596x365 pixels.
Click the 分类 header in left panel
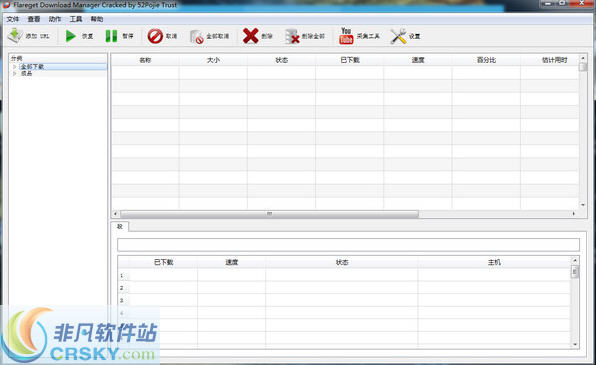point(16,58)
